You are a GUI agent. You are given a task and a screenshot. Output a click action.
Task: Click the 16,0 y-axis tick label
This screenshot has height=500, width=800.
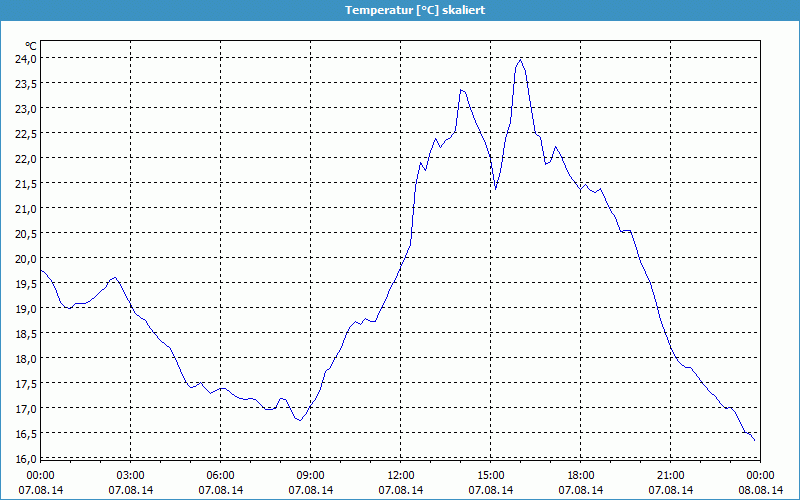[x=25, y=458]
